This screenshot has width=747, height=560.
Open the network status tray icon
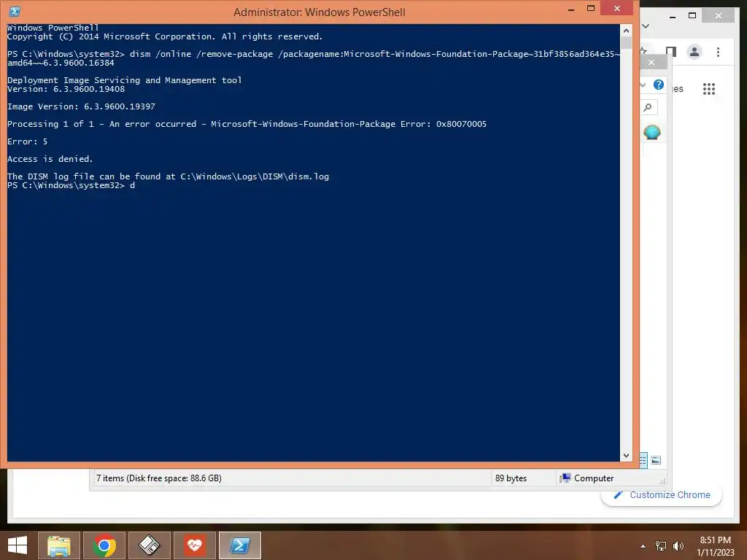coord(661,546)
